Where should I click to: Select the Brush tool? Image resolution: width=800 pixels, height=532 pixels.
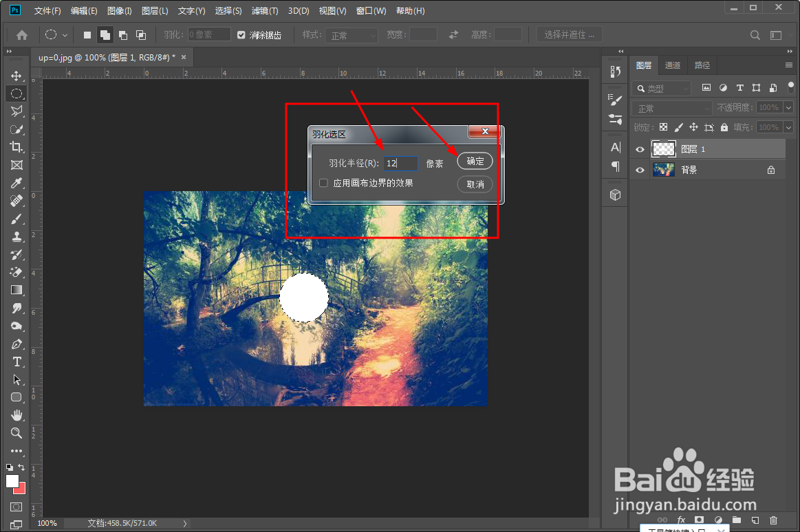pos(17,219)
